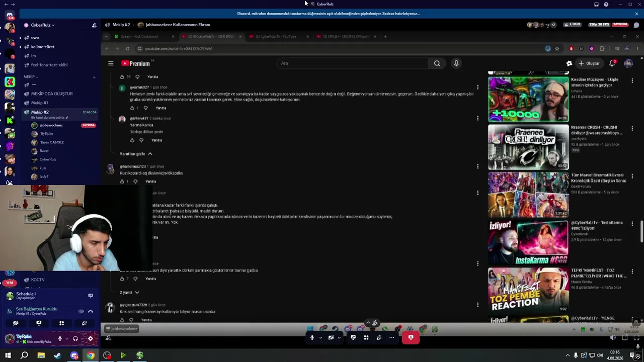The width and height of the screenshot is (644, 362).
Task: Open stream quality 720p 30 FPS badge
Action: click(599, 25)
